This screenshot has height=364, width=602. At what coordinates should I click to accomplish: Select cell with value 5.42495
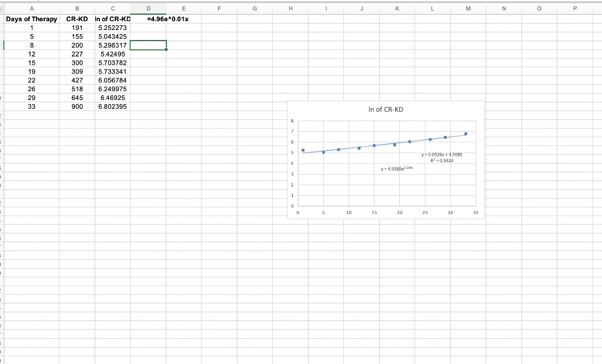(112, 54)
